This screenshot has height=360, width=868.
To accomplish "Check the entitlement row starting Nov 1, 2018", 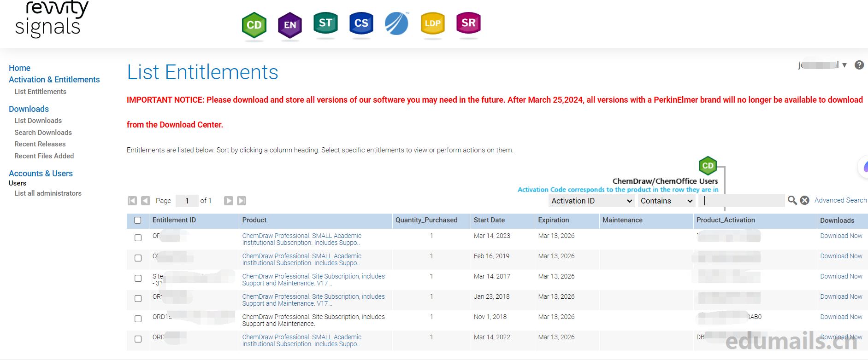I will coord(138,319).
